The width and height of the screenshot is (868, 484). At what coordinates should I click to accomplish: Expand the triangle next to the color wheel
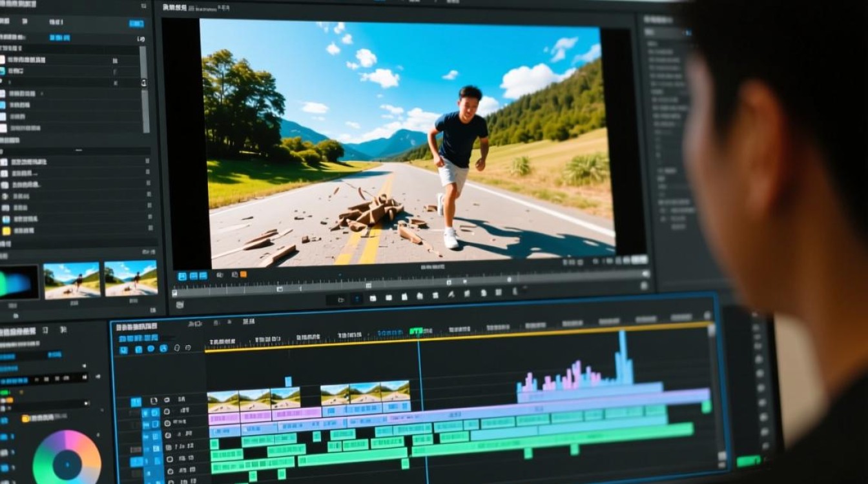coord(98,435)
